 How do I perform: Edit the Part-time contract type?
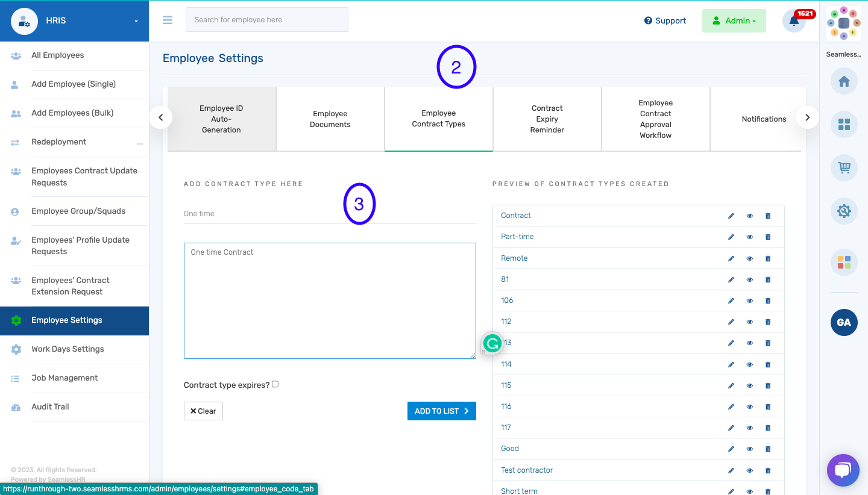coord(731,237)
